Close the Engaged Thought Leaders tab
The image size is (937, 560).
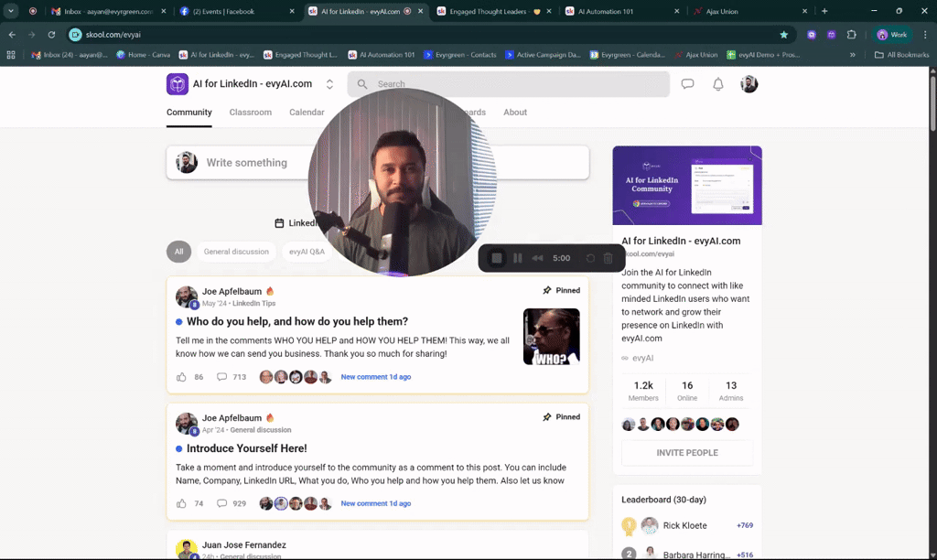(x=549, y=11)
